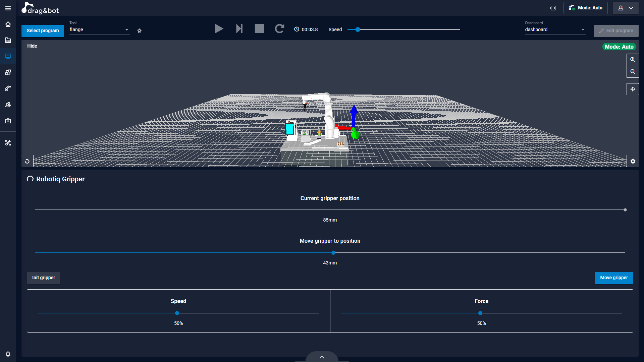This screenshot has height=362, width=644.
Task: Stop the program execution
Action: 259,29
